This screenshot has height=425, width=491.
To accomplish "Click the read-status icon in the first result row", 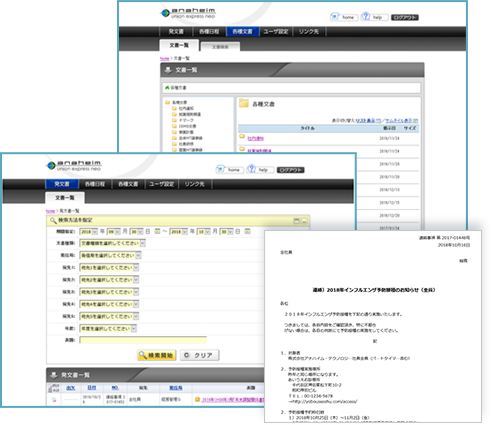I will [x=54, y=399].
